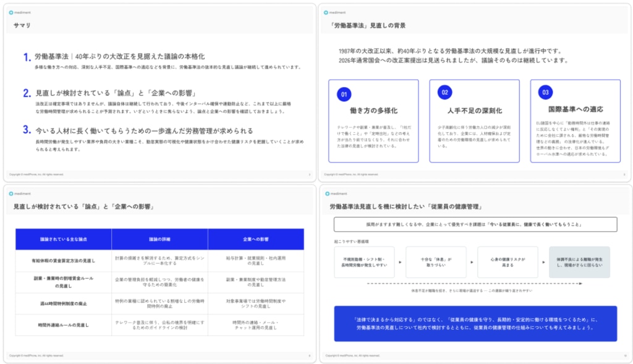Click the blue banner starting 「法律で決まるから対応する」
This screenshot has height=364, width=633.
pos(475,324)
